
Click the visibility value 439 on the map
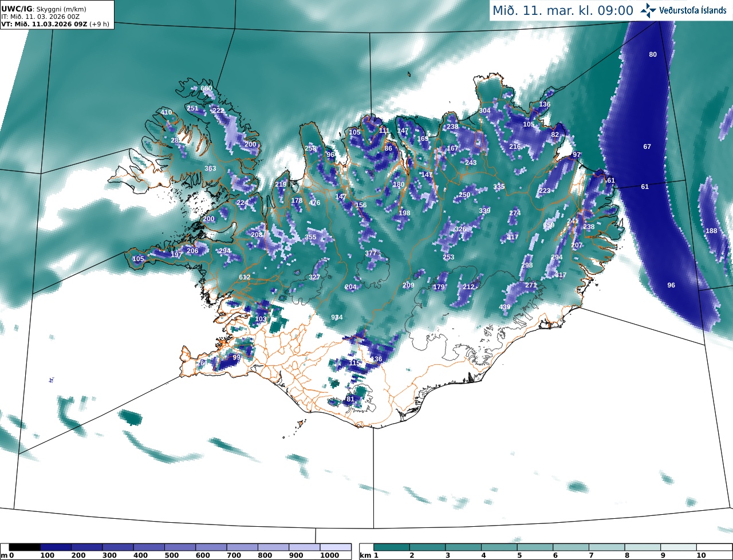(505, 307)
